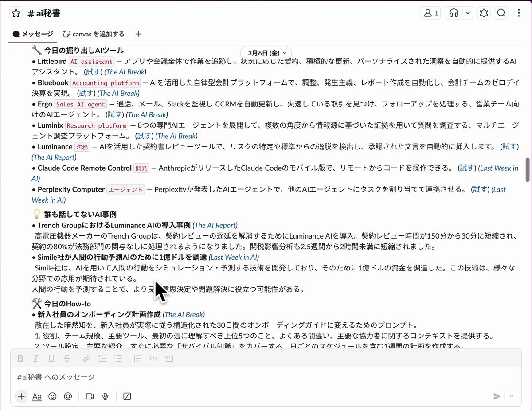
Task: Add a new tab with plus
Action: [x=138, y=34]
